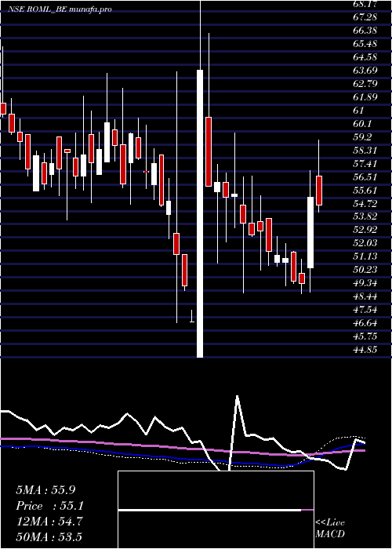Screen dimensions: 392x549
Task: Select the 44.85 price axis label
Action: pyautogui.click(x=365, y=350)
